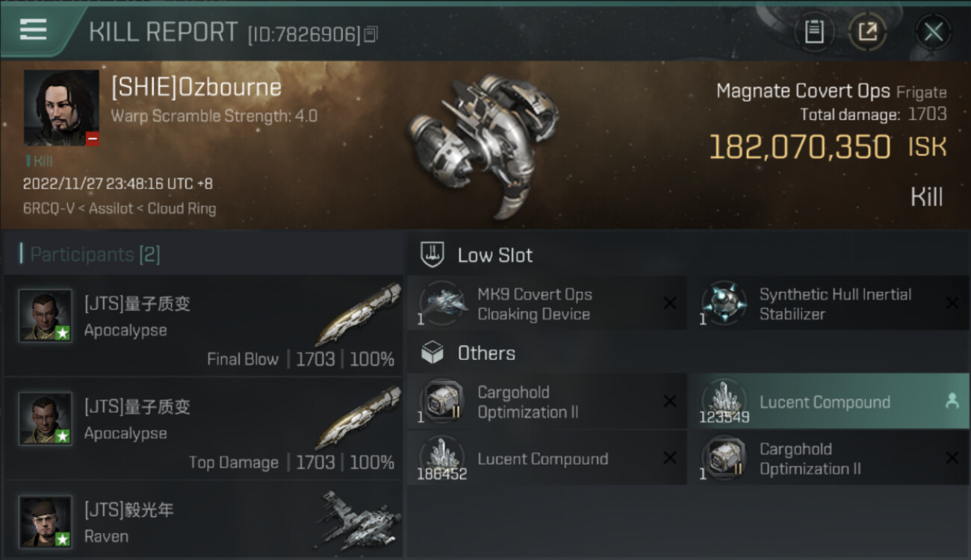971x560 pixels.
Task: Close the kill report window
Action: click(934, 32)
